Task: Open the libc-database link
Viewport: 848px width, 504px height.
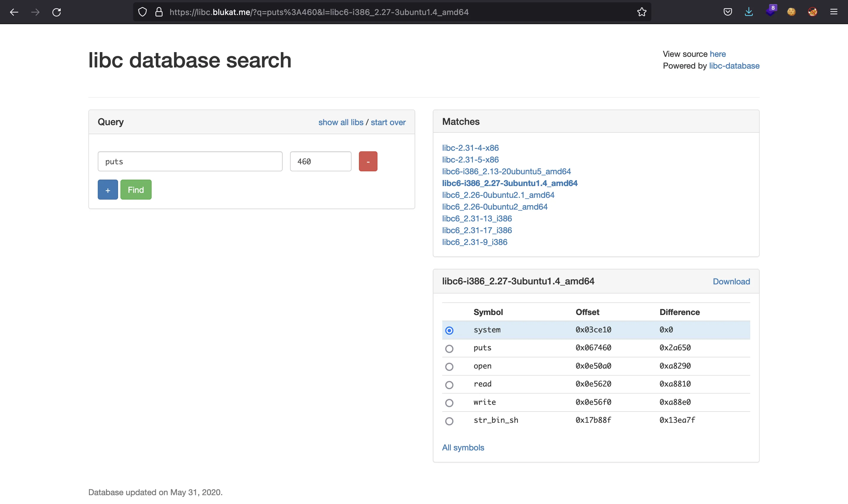Action: pos(734,66)
